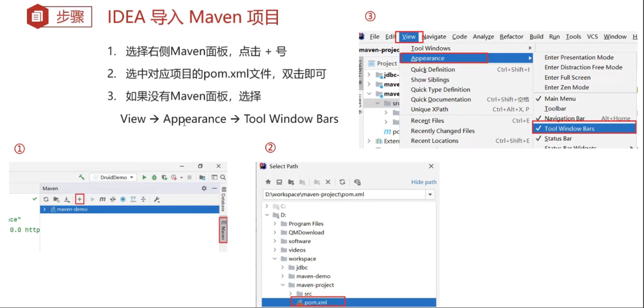Click the Maven download sources icon
This screenshot has width=644, height=308.
coord(67,199)
